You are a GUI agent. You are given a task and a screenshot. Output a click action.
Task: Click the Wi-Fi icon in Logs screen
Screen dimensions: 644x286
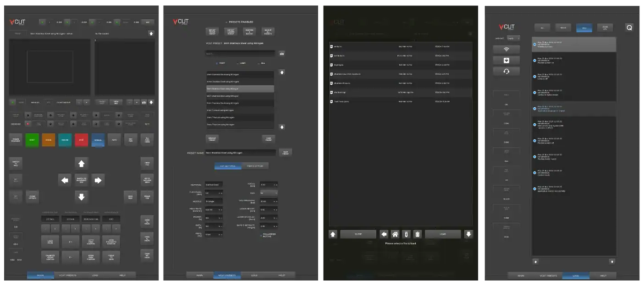[x=506, y=49]
